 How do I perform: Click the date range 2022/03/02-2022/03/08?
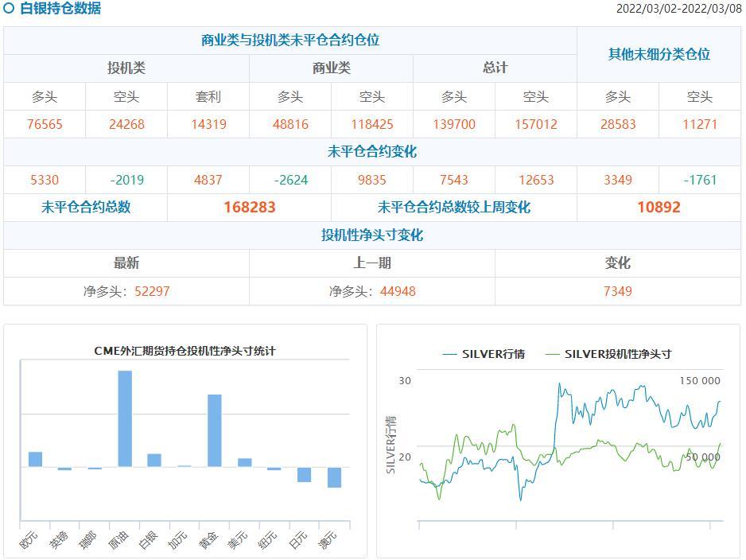coord(678,9)
